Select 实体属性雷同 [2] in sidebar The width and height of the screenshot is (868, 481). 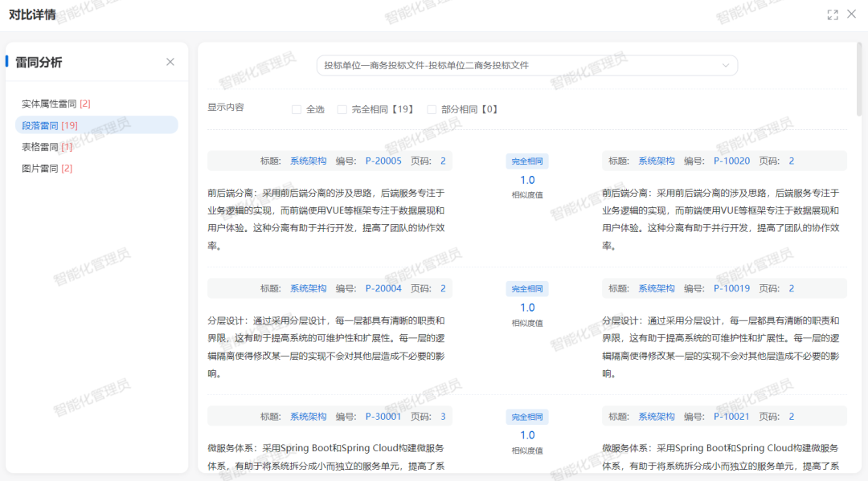(55, 104)
